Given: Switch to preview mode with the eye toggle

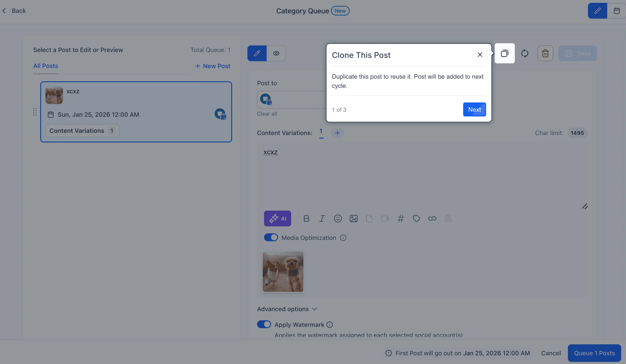Looking at the screenshot, I should point(276,53).
